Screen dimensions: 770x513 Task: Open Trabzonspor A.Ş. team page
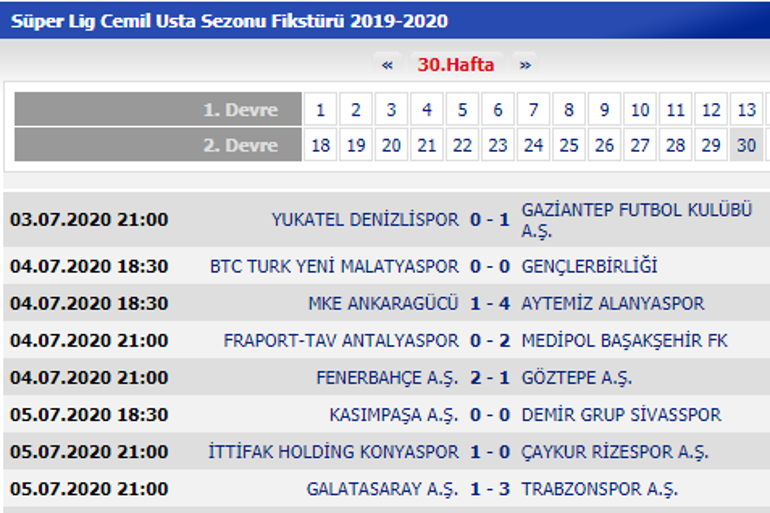(x=600, y=489)
